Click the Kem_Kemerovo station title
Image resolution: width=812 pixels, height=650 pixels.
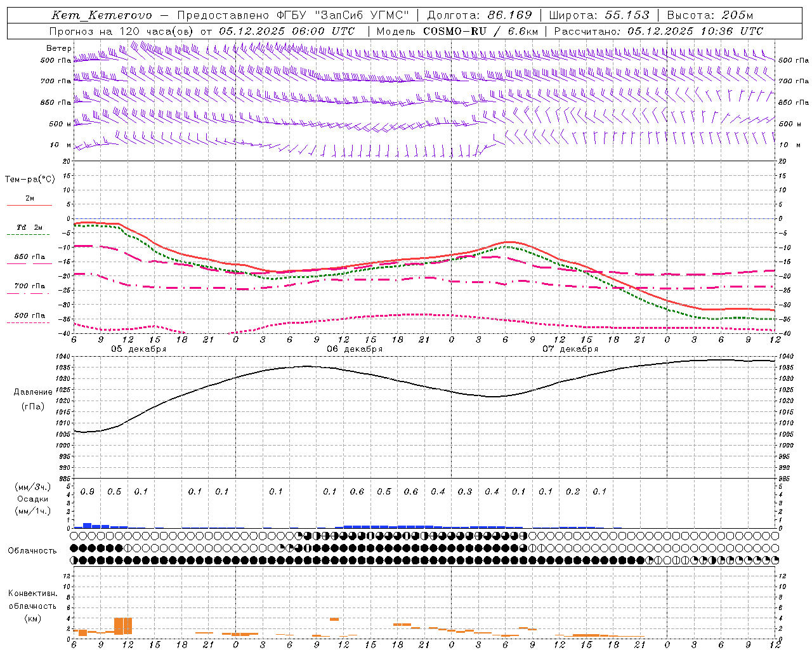tap(101, 15)
